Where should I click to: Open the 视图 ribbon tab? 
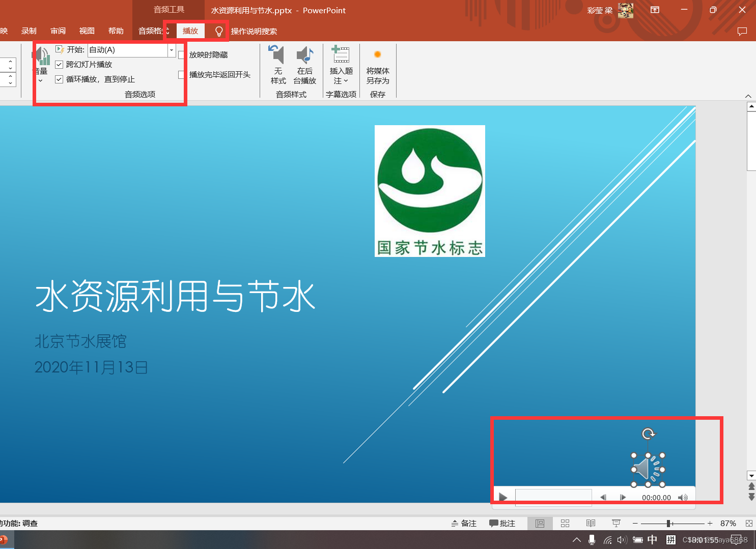[x=87, y=31]
